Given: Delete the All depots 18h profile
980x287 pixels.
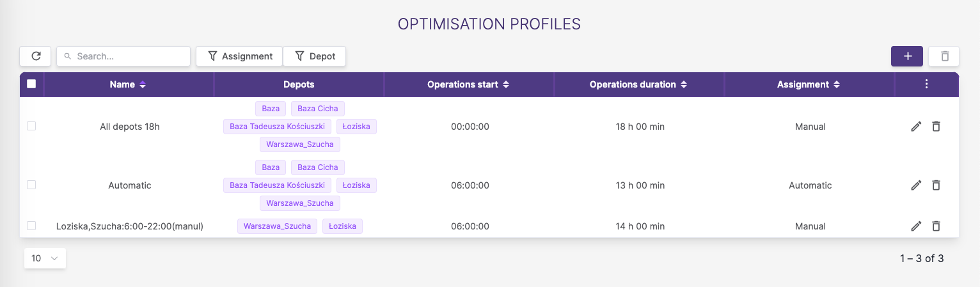Looking at the screenshot, I should pyautogui.click(x=936, y=127).
